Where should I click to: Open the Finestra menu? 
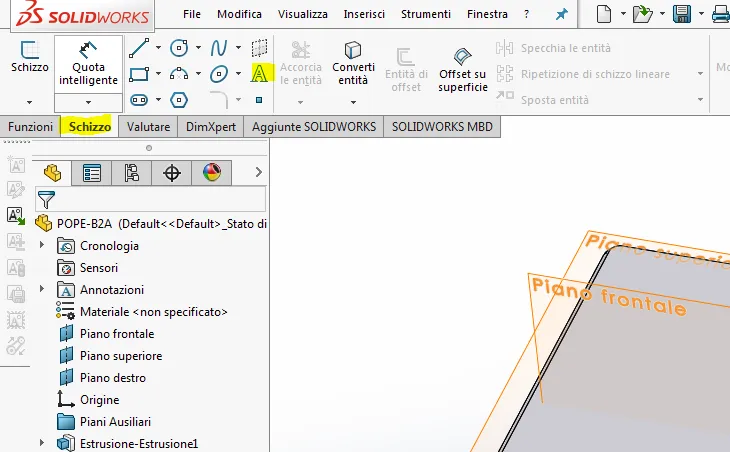(487, 14)
